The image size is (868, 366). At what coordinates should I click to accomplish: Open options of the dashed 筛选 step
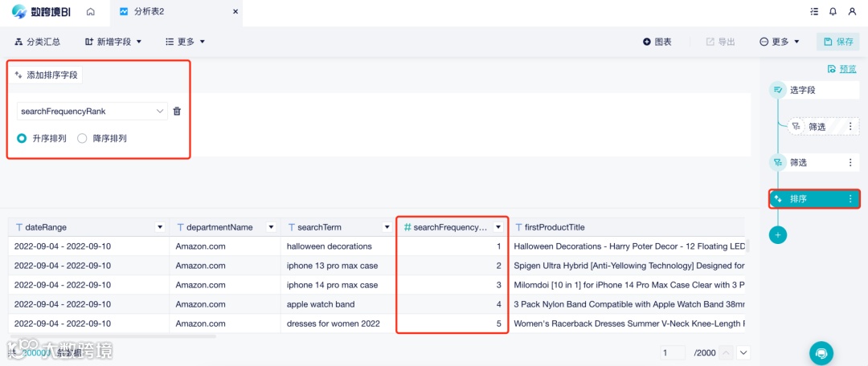851,127
